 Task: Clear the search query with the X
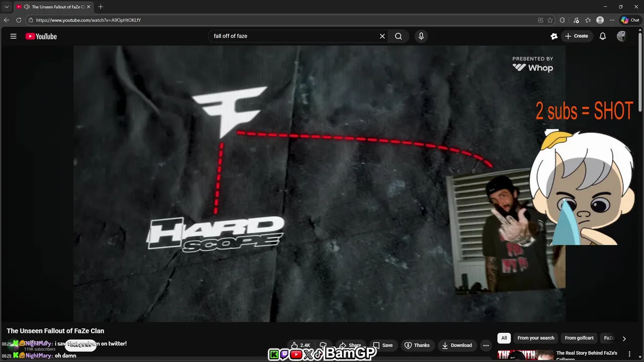point(382,36)
